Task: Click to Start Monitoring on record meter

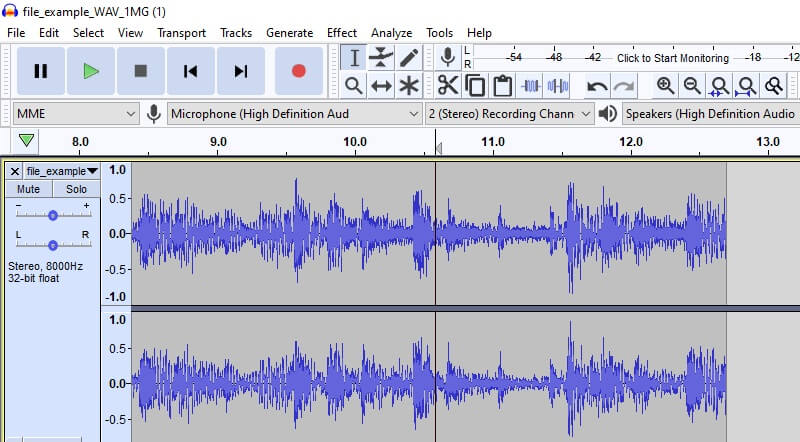Action: pos(672,58)
